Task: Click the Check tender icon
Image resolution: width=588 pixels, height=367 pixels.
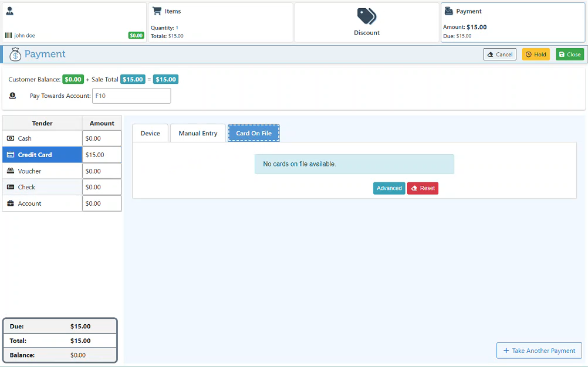Action: 11,187
